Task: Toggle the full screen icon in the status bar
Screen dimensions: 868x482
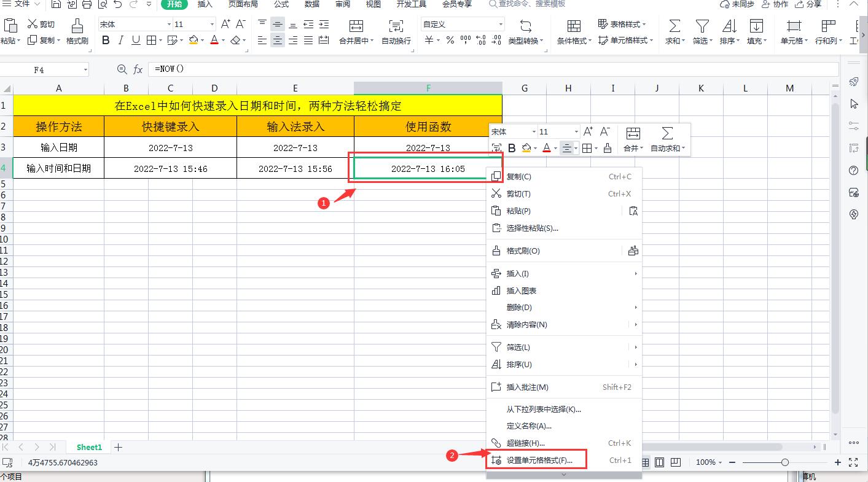Action: click(x=853, y=462)
